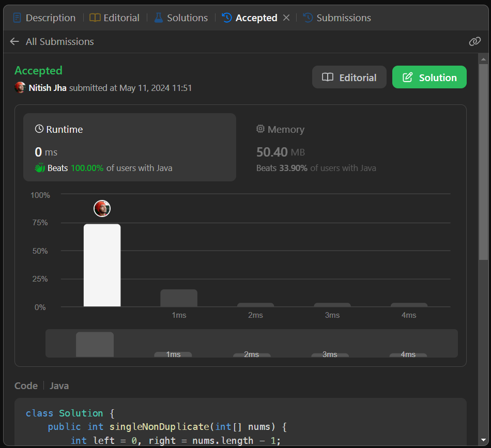This screenshot has width=491, height=448.
Task: Open the Description tab
Action: coord(44,18)
